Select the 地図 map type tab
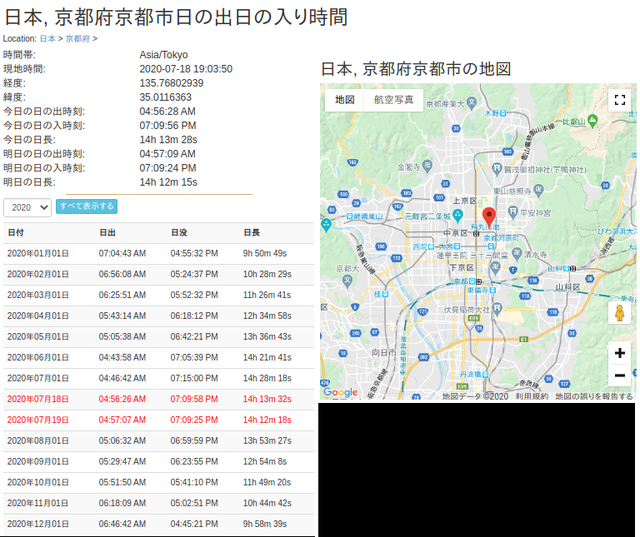This screenshot has height=537, width=640. pyautogui.click(x=345, y=100)
